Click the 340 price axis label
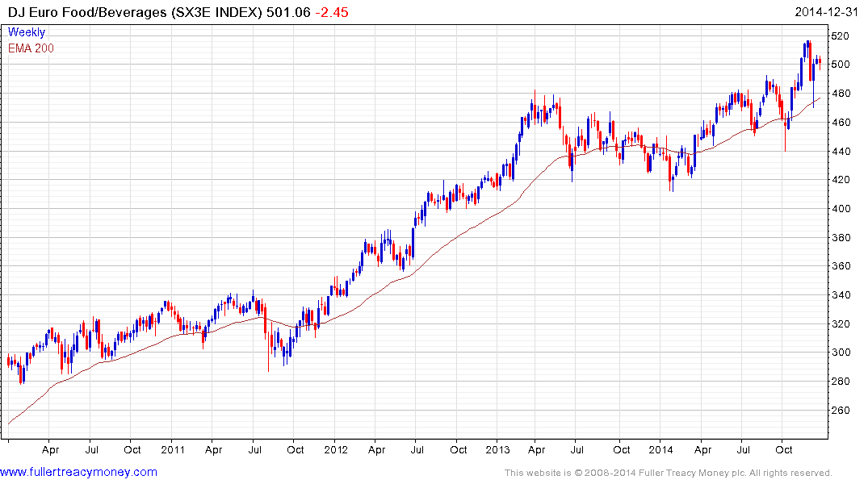This screenshot has width=868, height=484. pyautogui.click(x=840, y=294)
